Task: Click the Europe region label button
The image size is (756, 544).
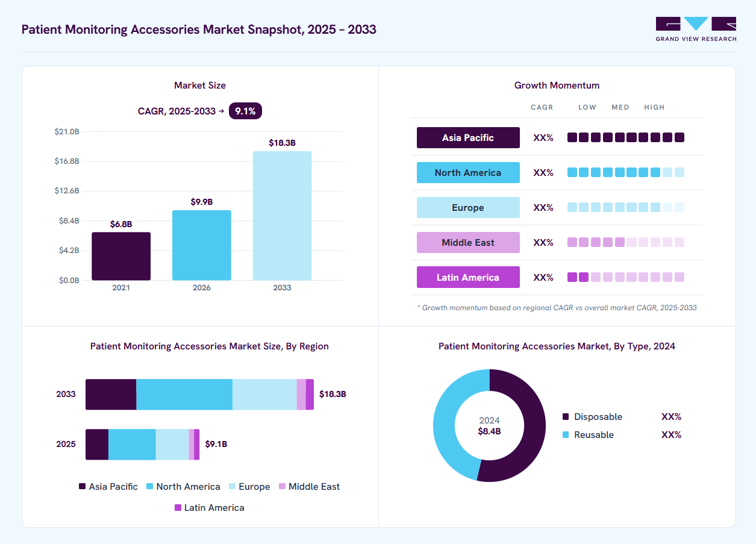Action: pyautogui.click(x=468, y=207)
